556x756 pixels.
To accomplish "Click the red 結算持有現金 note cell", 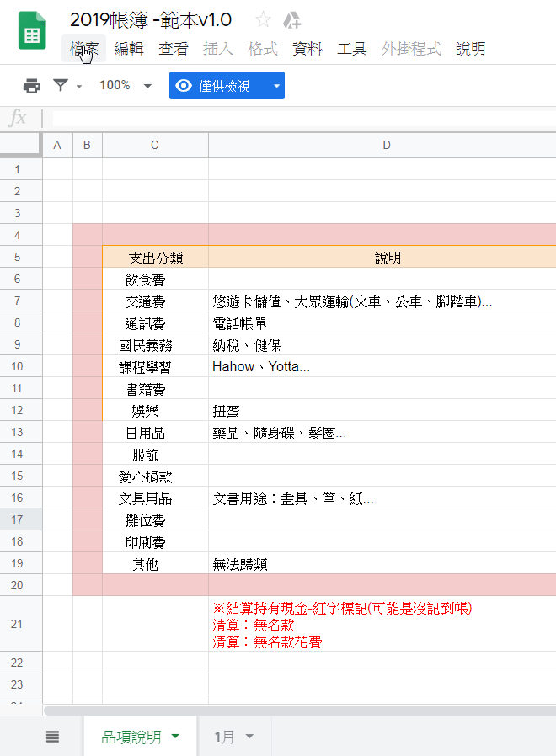I will [x=382, y=624].
